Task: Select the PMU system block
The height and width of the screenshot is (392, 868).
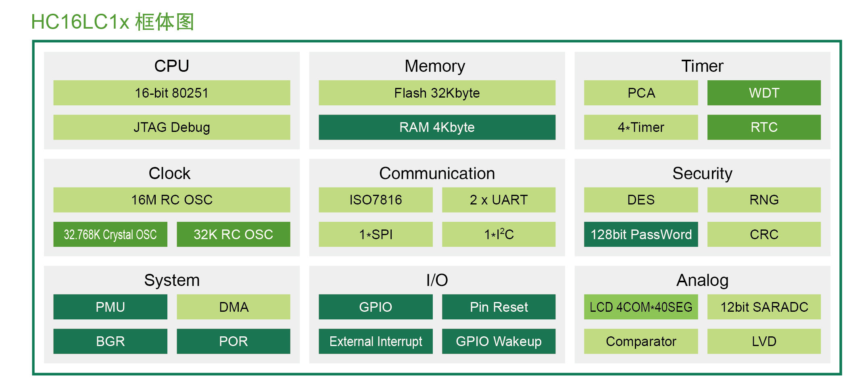Action: click(x=110, y=307)
